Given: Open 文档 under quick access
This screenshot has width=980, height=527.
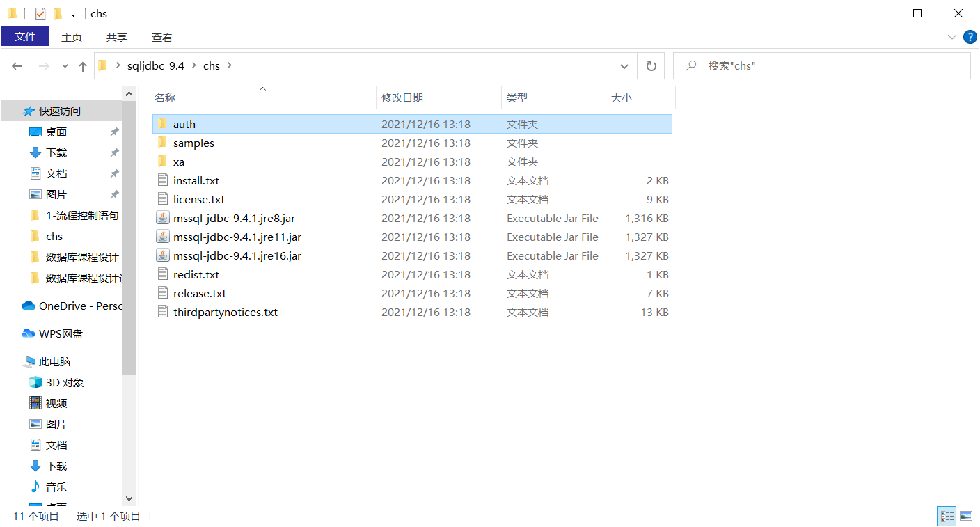Looking at the screenshot, I should coord(56,173).
